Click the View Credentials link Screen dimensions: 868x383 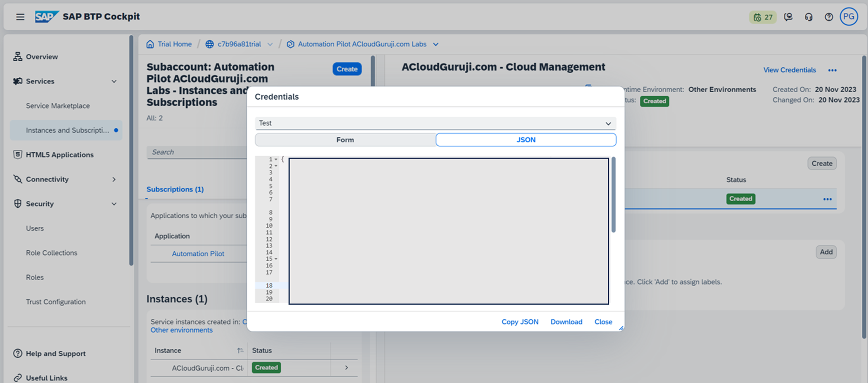[789, 70]
